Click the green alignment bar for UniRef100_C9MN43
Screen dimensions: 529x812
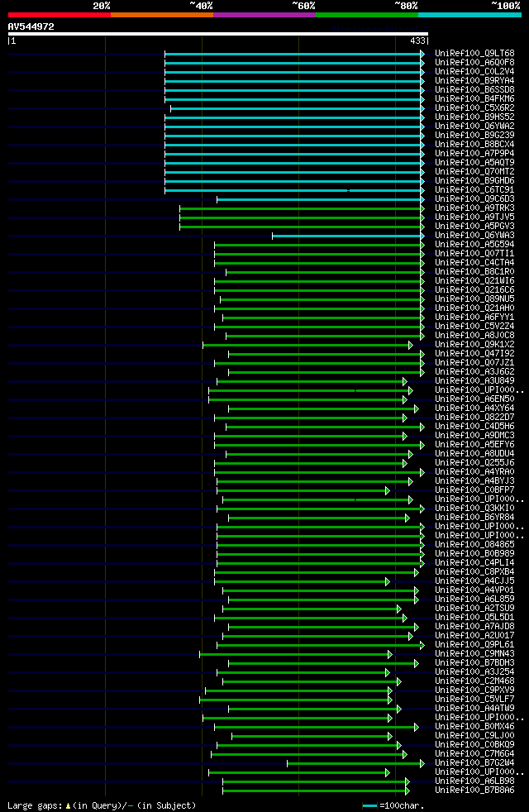click(296, 655)
